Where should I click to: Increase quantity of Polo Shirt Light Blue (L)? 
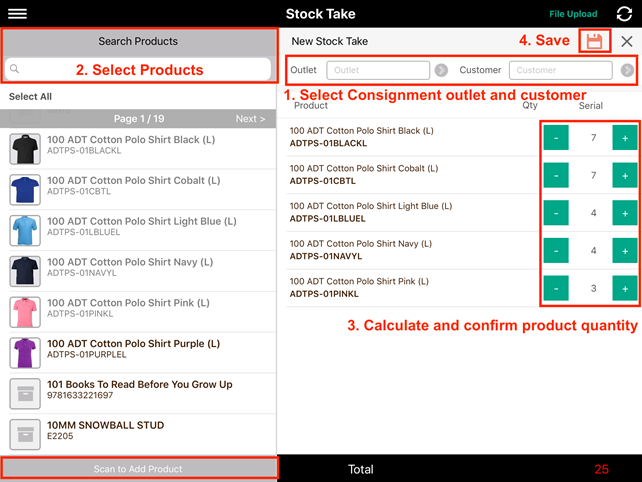point(625,213)
